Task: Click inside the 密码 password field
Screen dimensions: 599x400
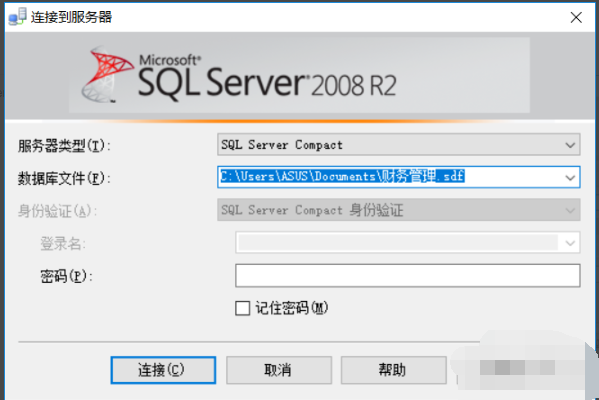Action: (408, 275)
